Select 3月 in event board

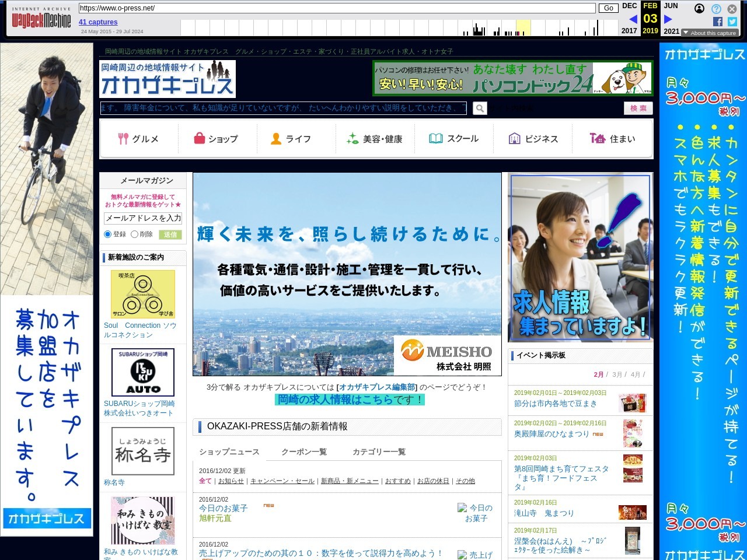click(x=617, y=374)
